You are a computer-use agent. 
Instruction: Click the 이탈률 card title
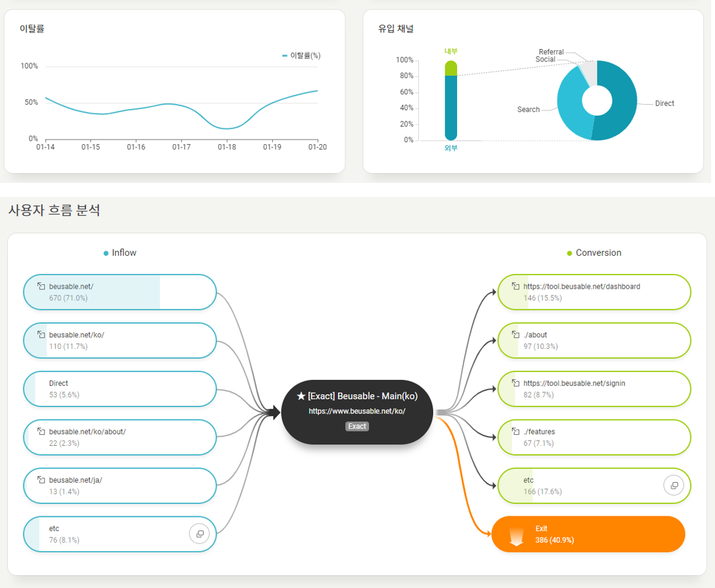32,28
